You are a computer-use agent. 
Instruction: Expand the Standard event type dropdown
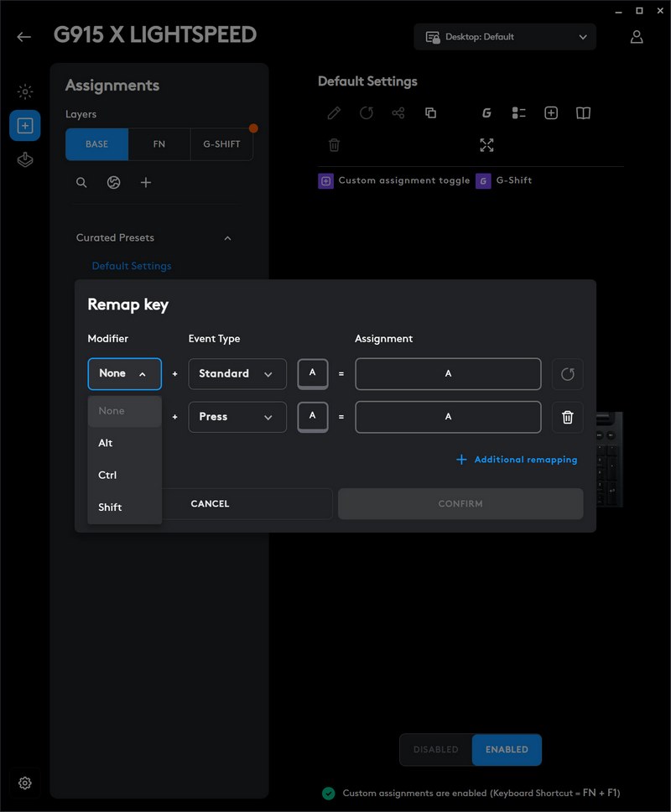[237, 374]
